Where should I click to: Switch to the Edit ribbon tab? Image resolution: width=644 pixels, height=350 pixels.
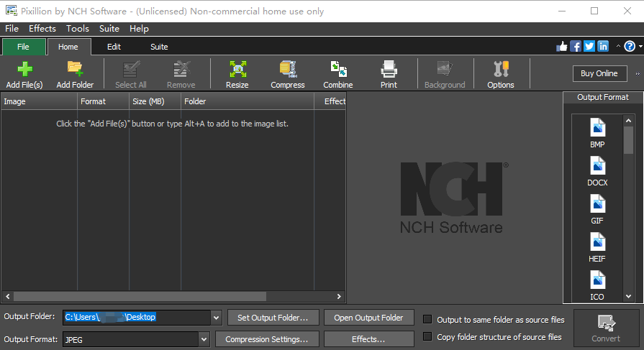click(114, 47)
